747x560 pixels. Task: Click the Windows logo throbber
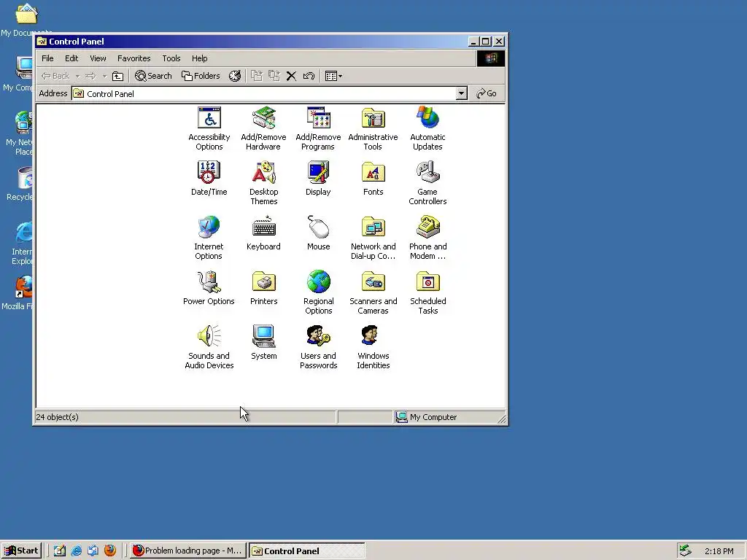click(x=491, y=58)
